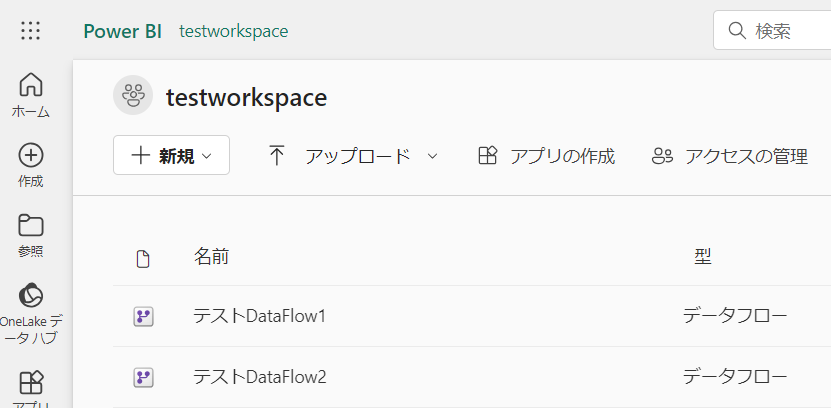
Task: Click the testworkspace workspace avatar icon
Action: pyautogui.click(x=133, y=95)
